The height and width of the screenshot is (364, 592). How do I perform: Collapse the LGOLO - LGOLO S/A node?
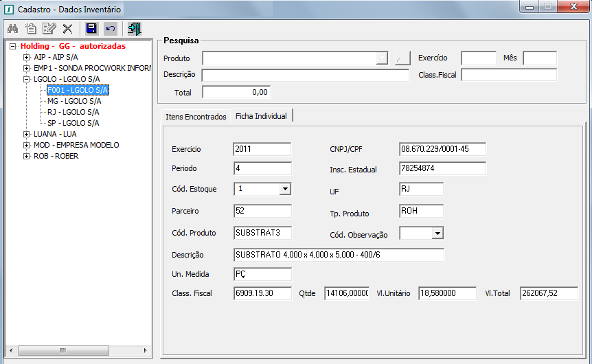27,79
